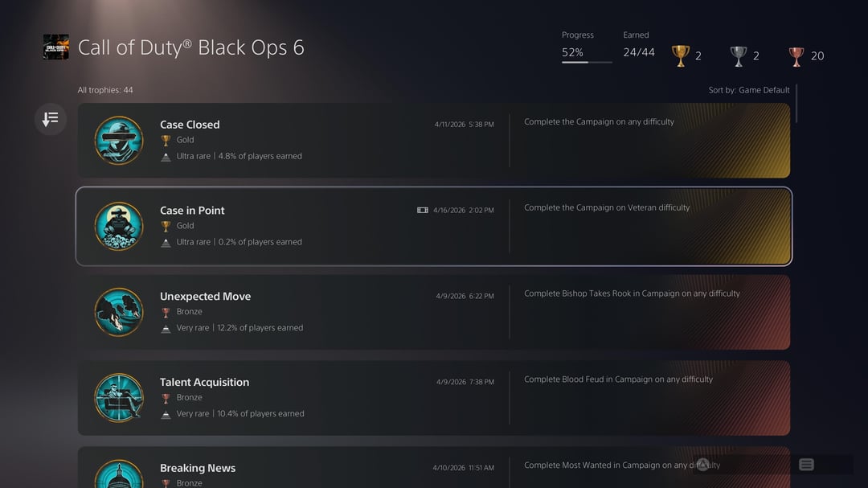The height and width of the screenshot is (488, 868).
Task: Click the options menu icon at bottom right
Action: click(x=806, y=465)
